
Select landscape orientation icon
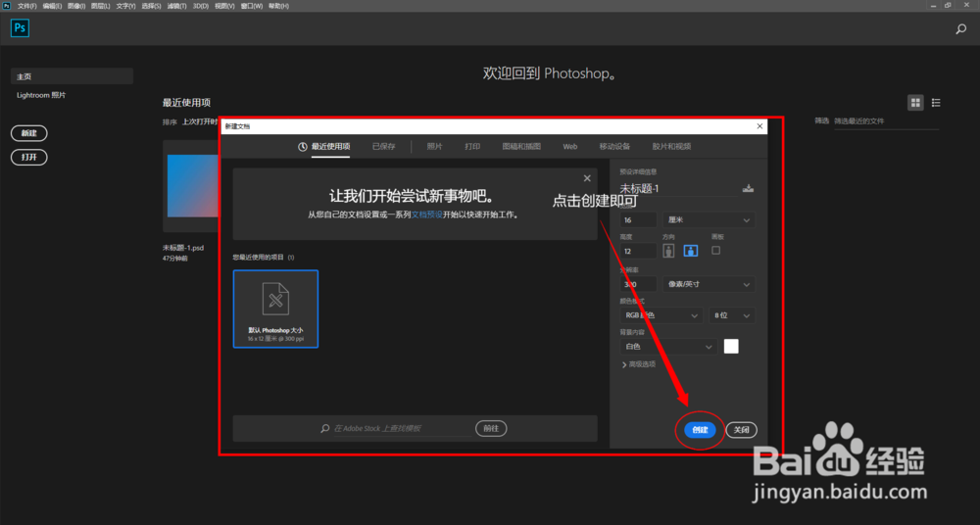[691, 251]
